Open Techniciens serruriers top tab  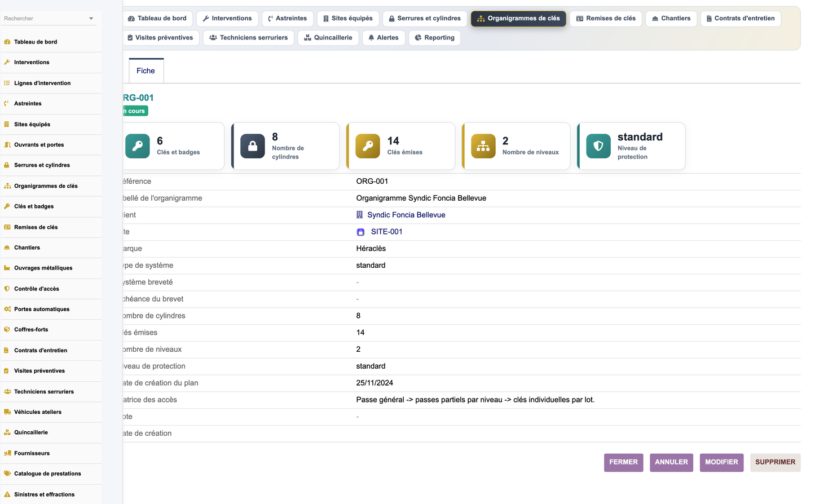[x=248, y=38]
